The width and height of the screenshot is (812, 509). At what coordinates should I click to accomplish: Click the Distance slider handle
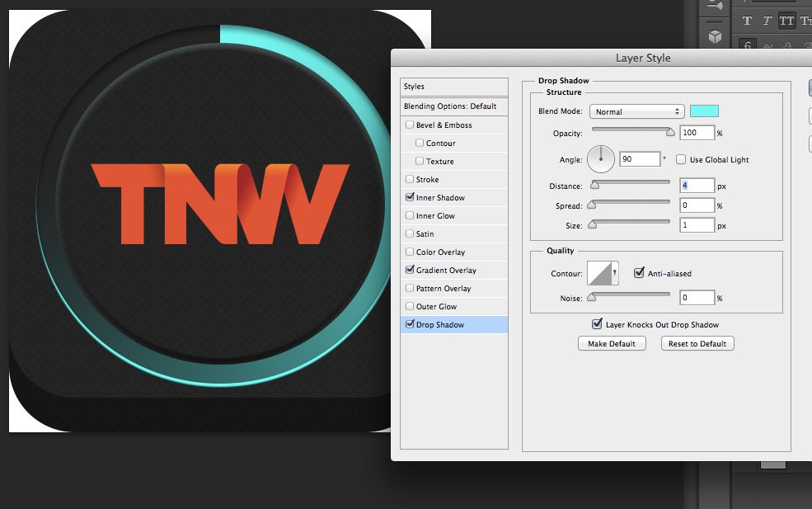tap(595, 185)
